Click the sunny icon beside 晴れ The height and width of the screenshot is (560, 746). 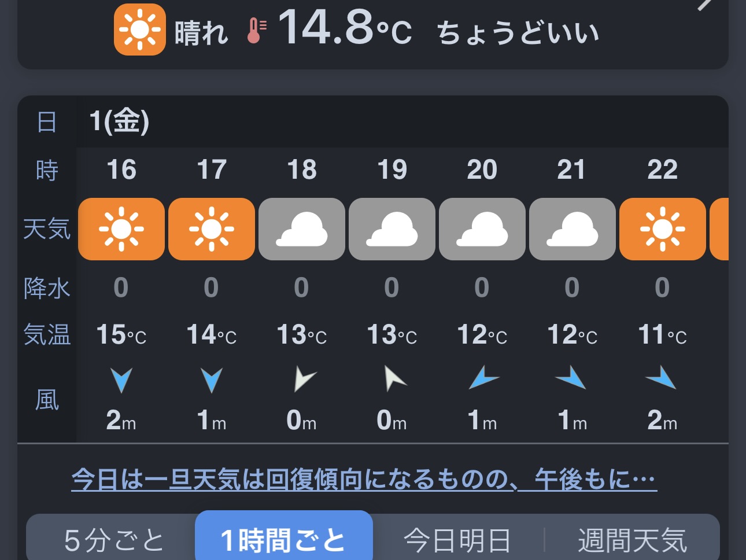pos(140,29)
